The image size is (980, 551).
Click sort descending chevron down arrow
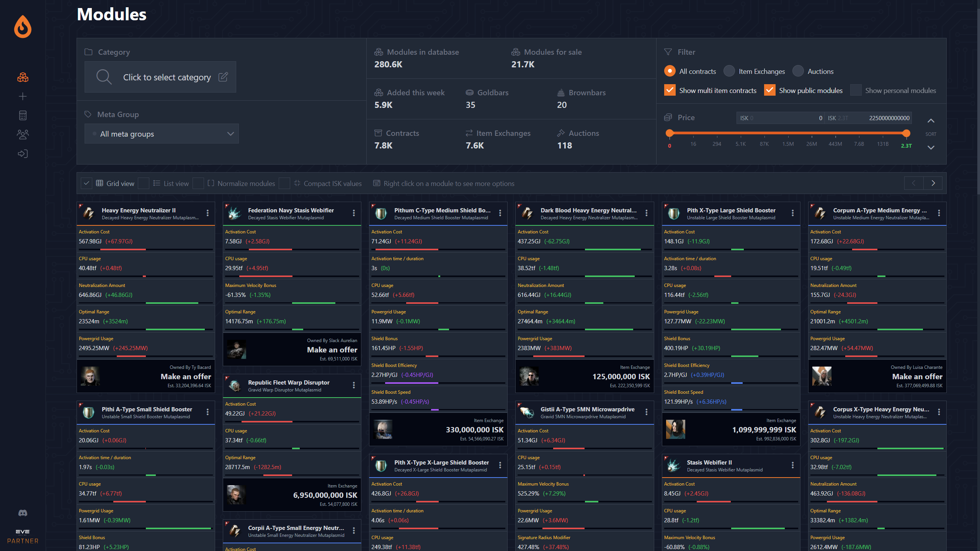(931, 147)
